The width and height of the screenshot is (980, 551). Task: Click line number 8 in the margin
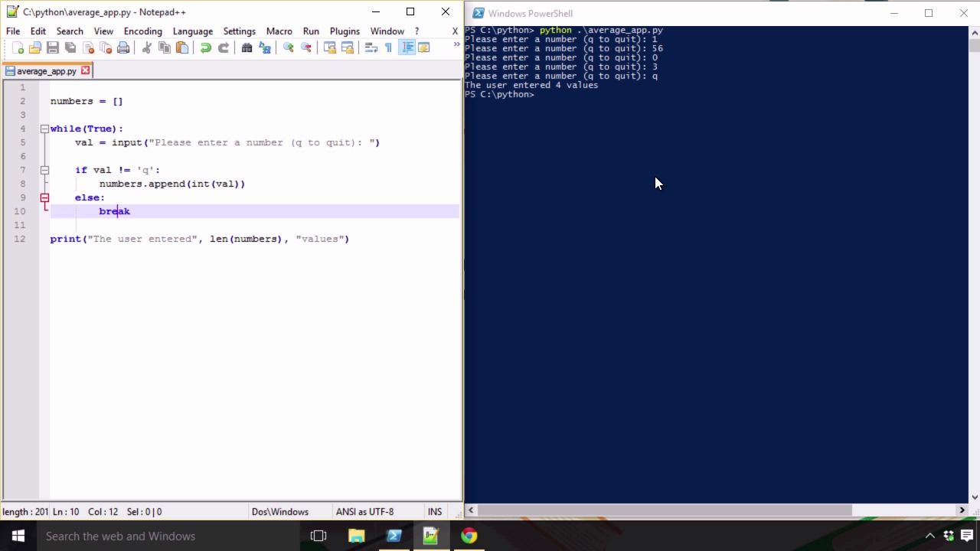pos(22,184)
